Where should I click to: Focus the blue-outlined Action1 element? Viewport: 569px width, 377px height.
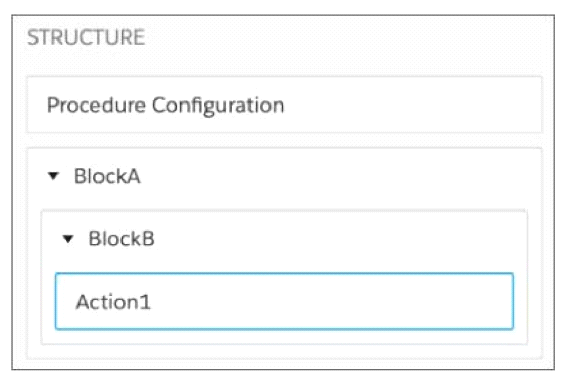click(284, 301)
